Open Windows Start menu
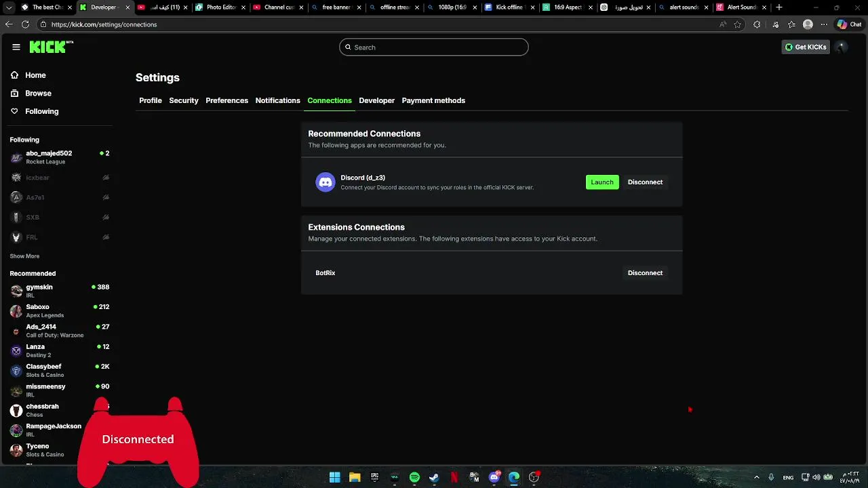Screen dimensions: 868x488 [x=335, y=477]
